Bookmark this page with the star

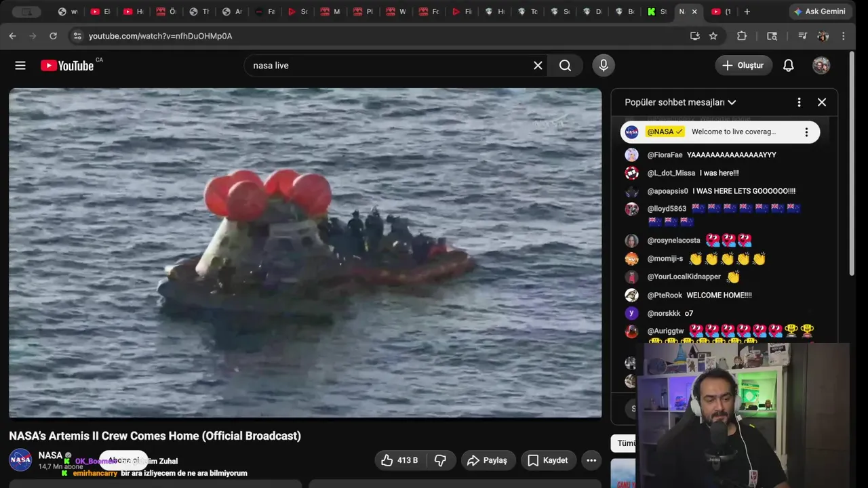click(x=713, y=36)
